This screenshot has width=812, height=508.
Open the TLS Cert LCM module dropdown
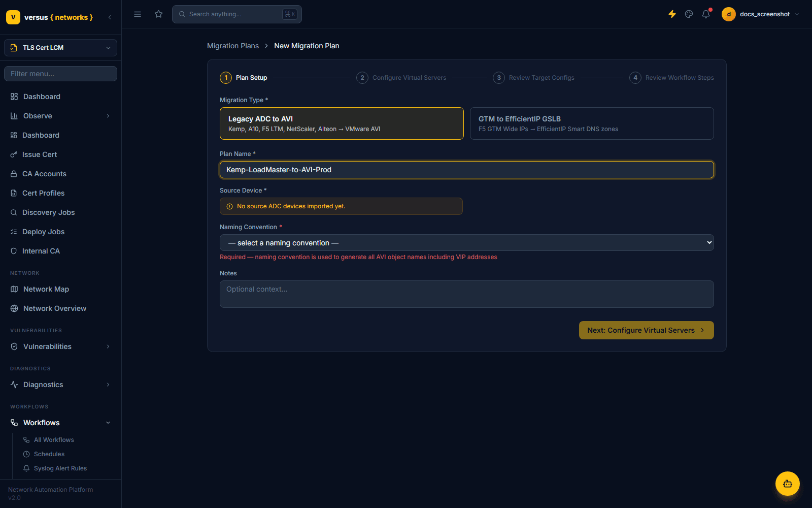tap(60, 48)
